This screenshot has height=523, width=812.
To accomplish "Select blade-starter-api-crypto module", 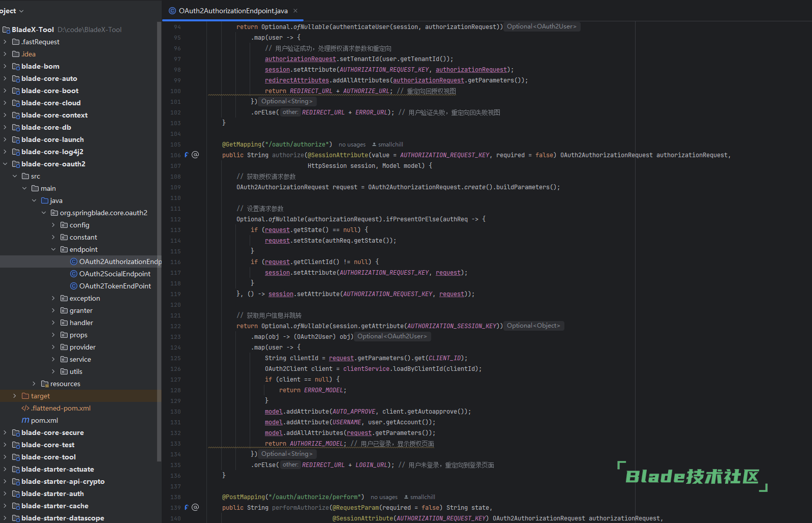I will point(63,481).
